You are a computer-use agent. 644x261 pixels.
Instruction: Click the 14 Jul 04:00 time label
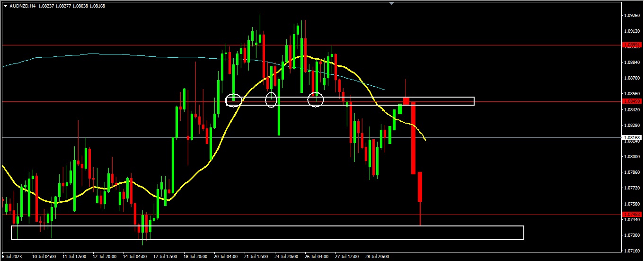134,257
